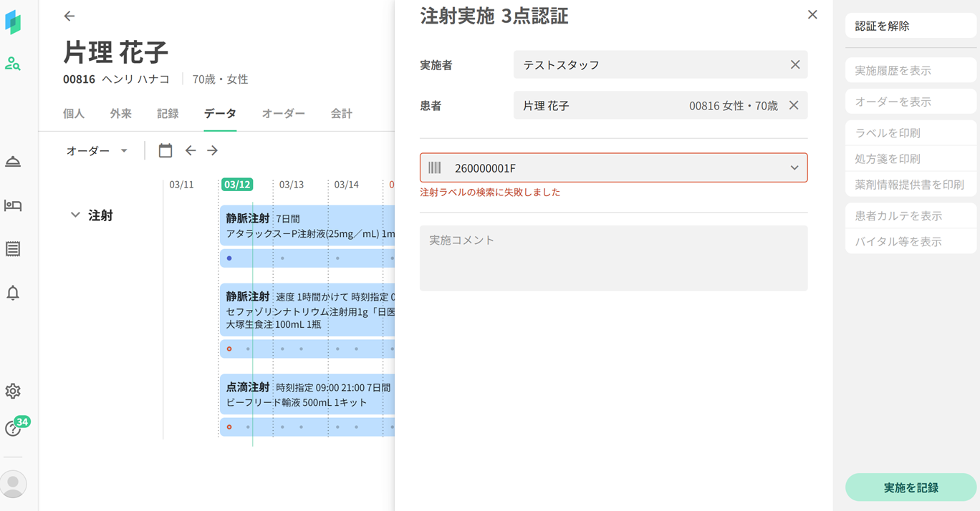Select the 03/12 date marker in timeline
This screenshot has width=980, height=511.
coord(237,185)
